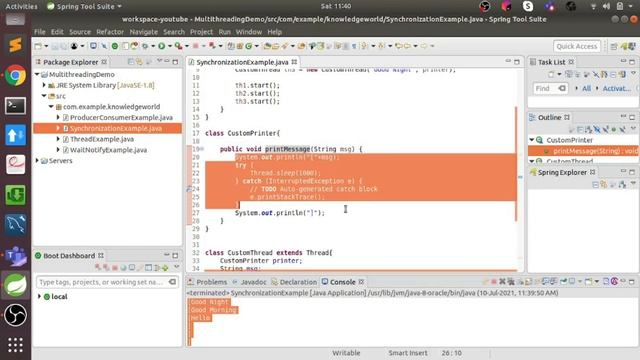This screenshot has height=360, width=640.
Task: Click the clock showing Sat 11:40
Action: pyautogui.click(x=336, y=6)
